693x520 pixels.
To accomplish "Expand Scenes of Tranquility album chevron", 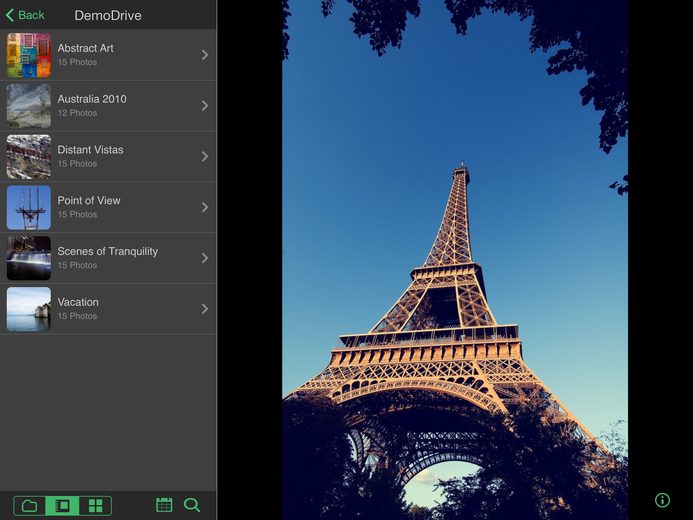I will coord(205,258).
